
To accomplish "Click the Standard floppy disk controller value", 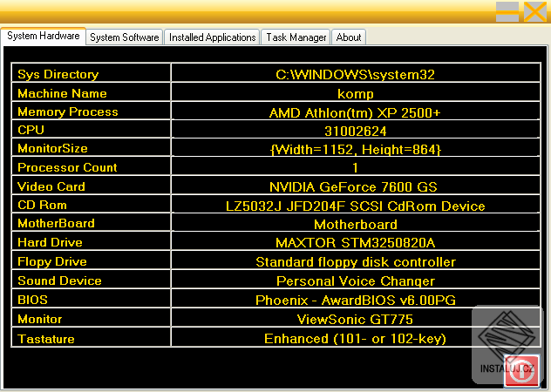I will [356, 262].
